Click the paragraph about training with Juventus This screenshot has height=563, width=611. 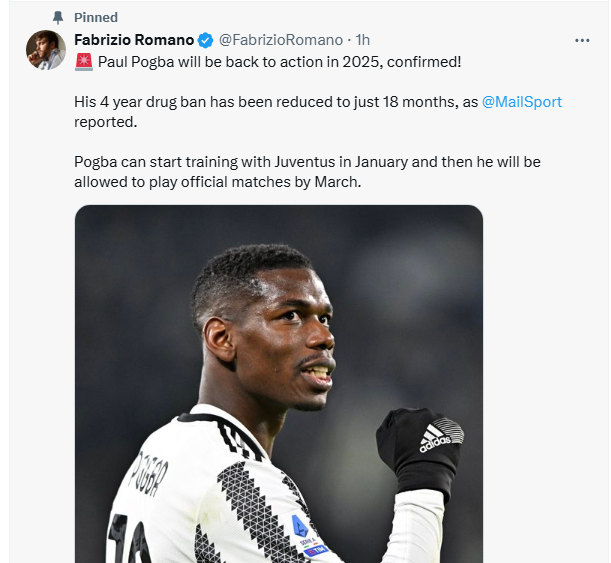[x=307, y=172]
